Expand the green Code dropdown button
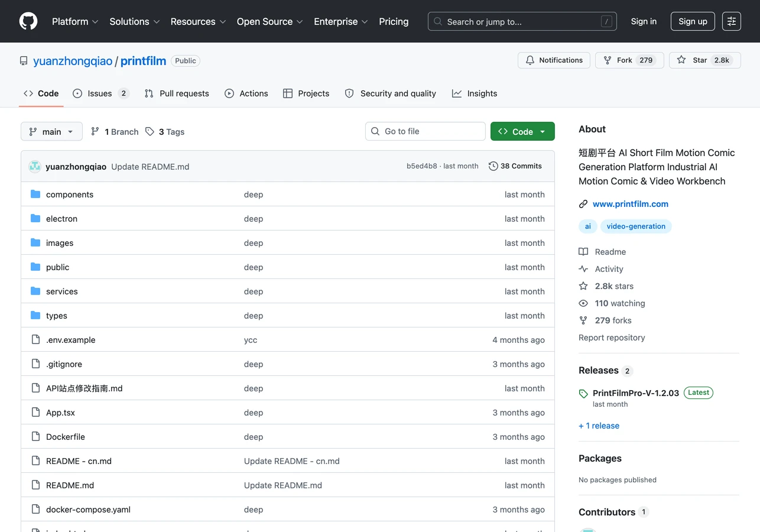Screen dimensions: 760x532 [522, 131]
